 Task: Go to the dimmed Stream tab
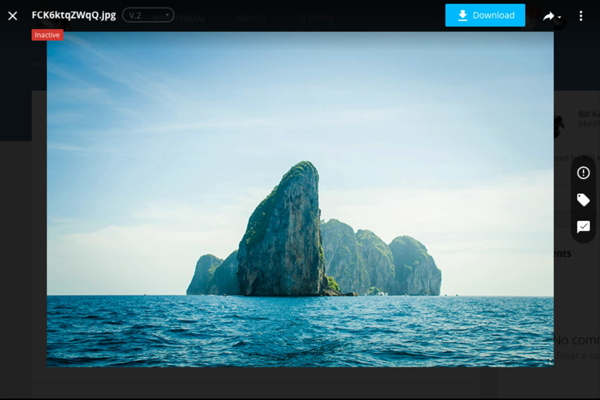click(x=189, y=18)
